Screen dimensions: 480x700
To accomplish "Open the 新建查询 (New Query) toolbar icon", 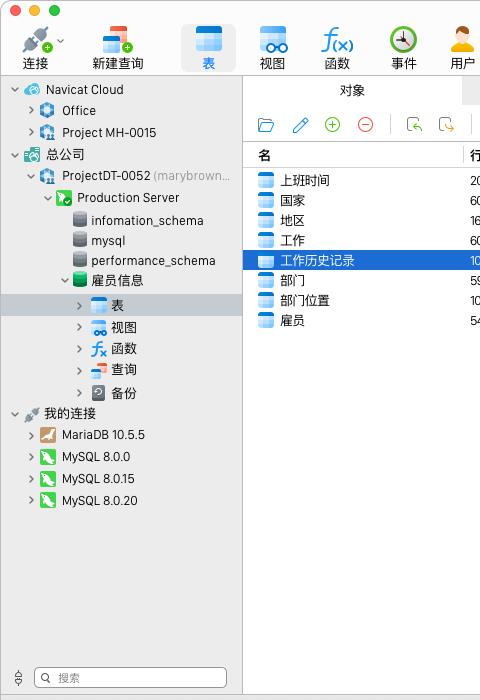I will point(117,41).
